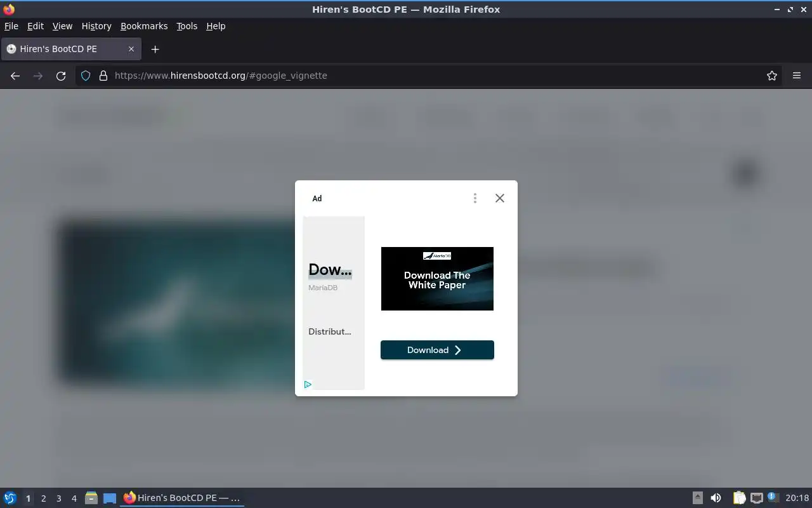Bookmark this page with the star
This screenshot has height=508, width=812.
click(772, 76)
